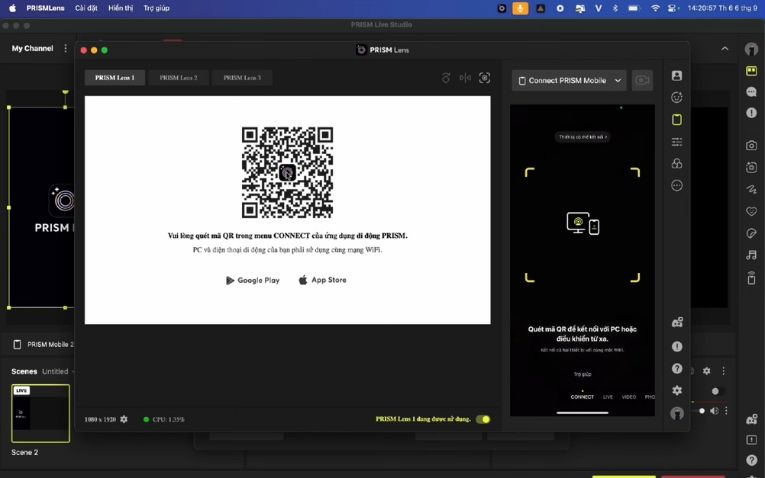
Task: Click the speaker mute icon in the audio mixer
Action: pos(714,411)
